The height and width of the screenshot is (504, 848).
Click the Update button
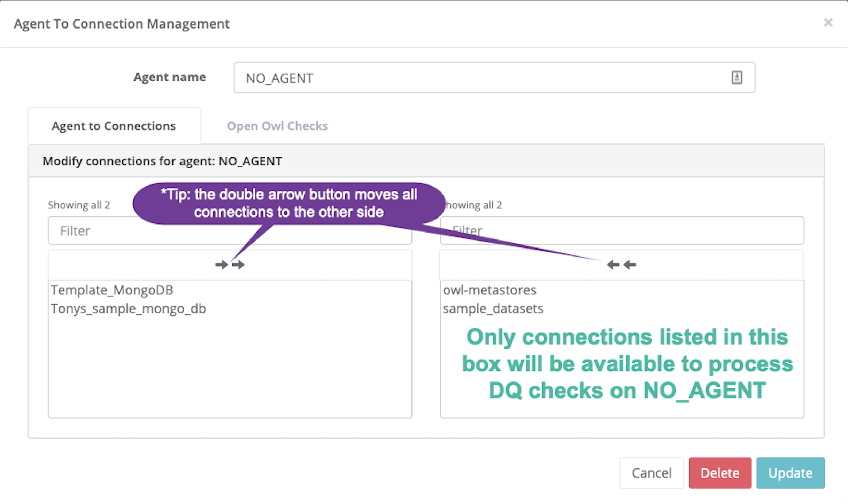pyautogui.click(x=791, y=473)
